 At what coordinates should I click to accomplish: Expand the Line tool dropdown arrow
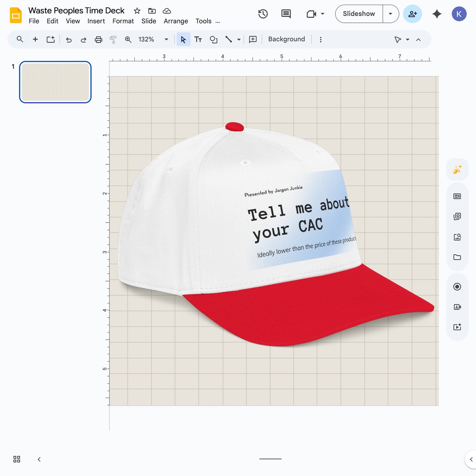(x=239, y=39)
